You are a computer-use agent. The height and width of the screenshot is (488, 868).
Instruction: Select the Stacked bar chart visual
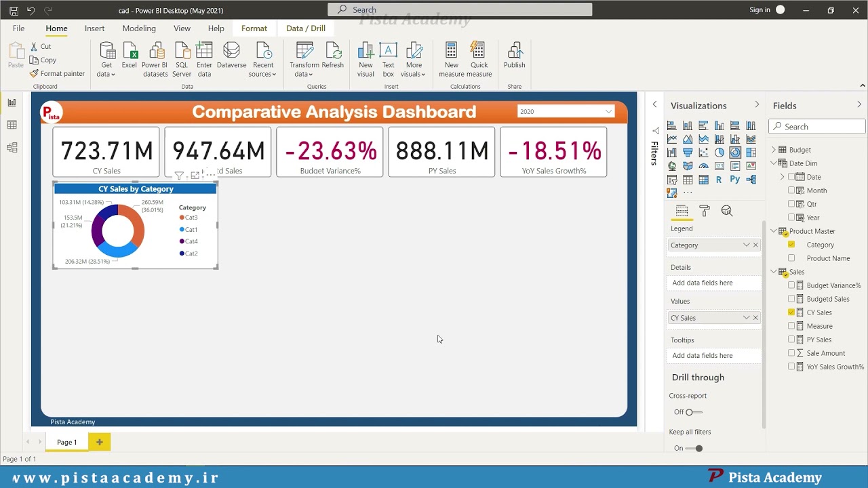tap(671, 125)
